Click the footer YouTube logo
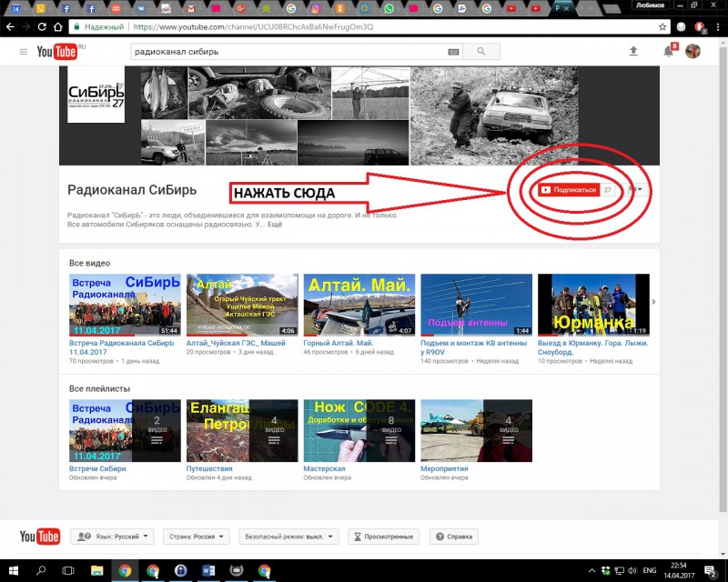The image size is (728, 582). [x=39, y=537]
